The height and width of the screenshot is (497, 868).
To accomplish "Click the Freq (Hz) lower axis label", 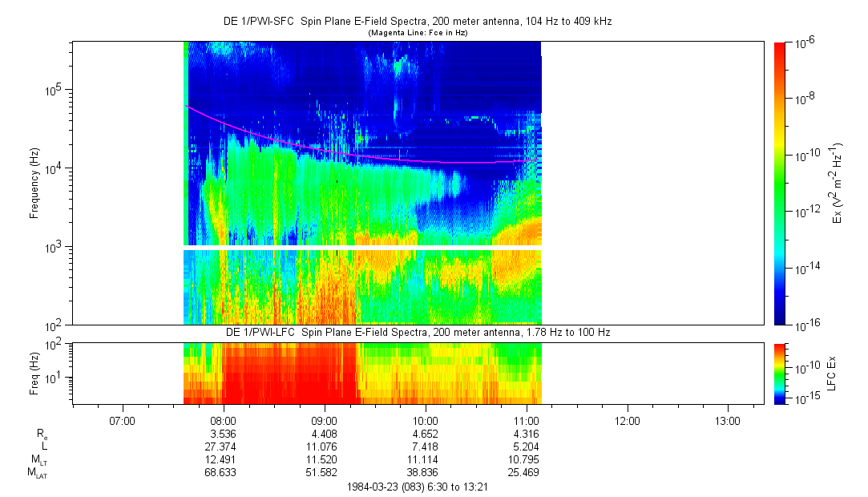I will (x=34, y=373).
